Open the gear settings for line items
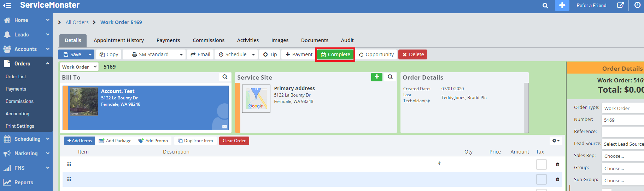Screen dimensions: 644x191 (x=556, y=141)
